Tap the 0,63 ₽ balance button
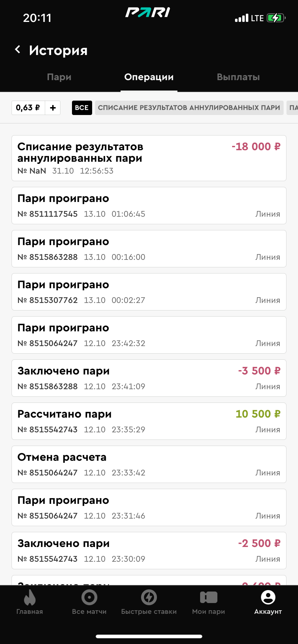This screenshot has width=298, height=644. tap(28, 108)
